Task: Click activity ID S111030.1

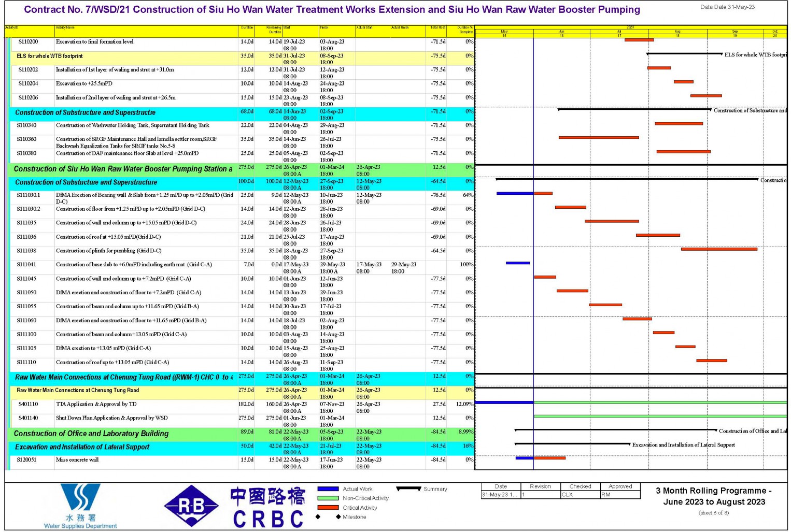Action: [29, 195]
